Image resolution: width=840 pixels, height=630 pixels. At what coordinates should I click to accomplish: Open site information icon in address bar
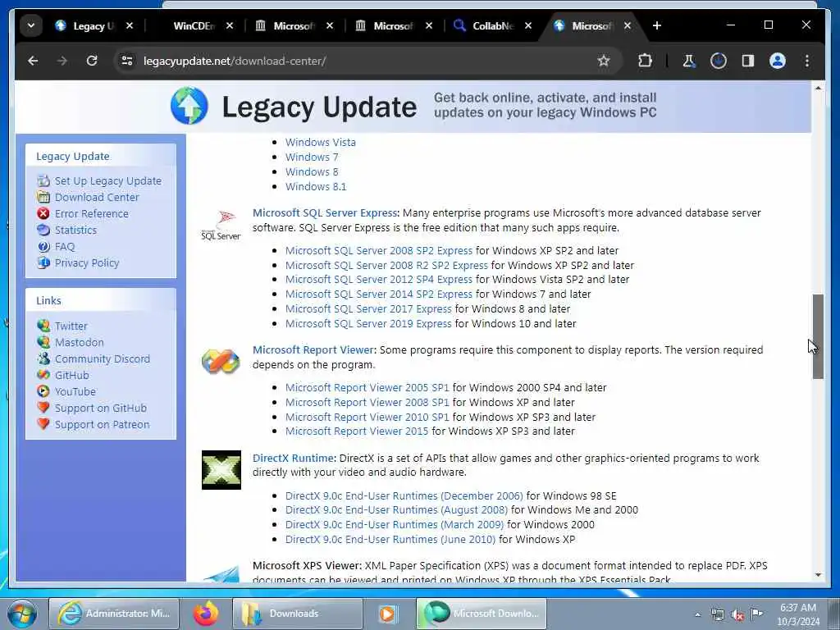coord(127,61)
